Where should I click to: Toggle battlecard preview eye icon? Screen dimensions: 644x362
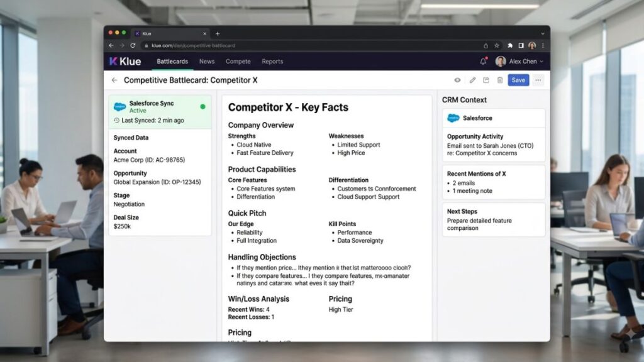[x=457, y=80]
